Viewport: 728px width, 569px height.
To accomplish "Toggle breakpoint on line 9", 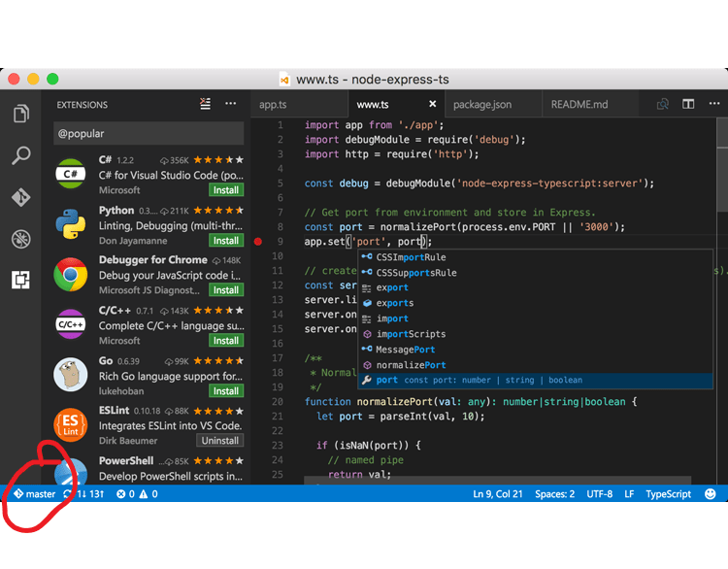I will click(258, 242).
